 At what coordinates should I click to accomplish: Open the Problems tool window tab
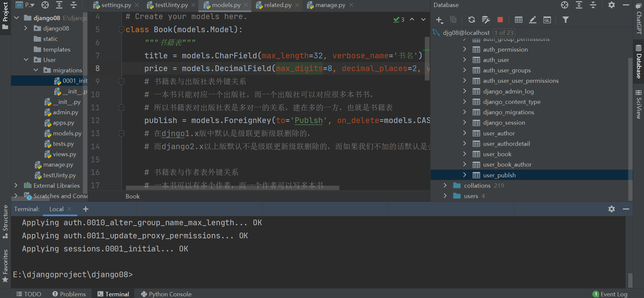(69, 294)
